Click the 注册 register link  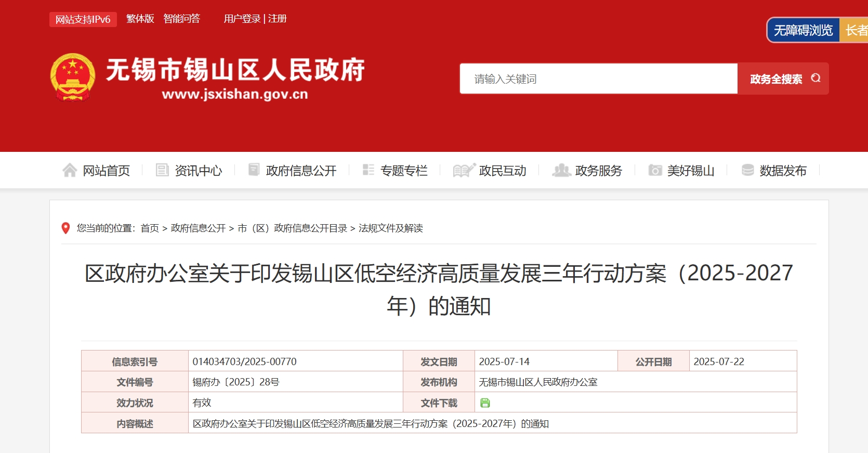click(x=278, y=19)
